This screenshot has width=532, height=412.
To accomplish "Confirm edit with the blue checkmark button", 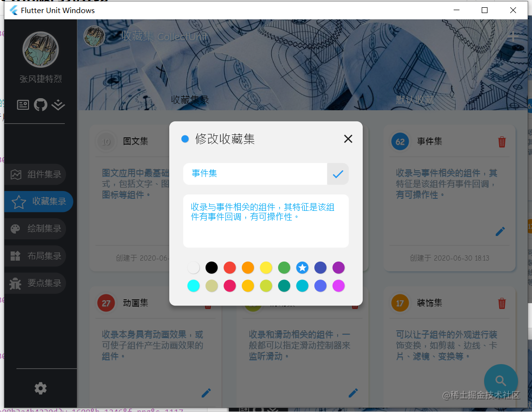I will coord(338,174).
